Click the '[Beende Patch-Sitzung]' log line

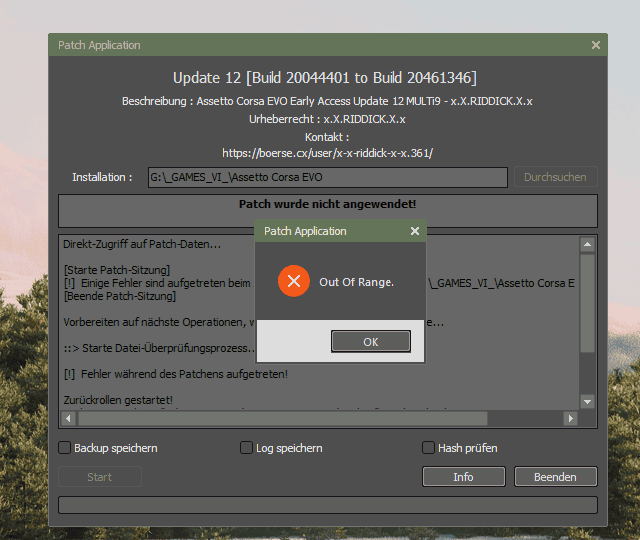120,296
